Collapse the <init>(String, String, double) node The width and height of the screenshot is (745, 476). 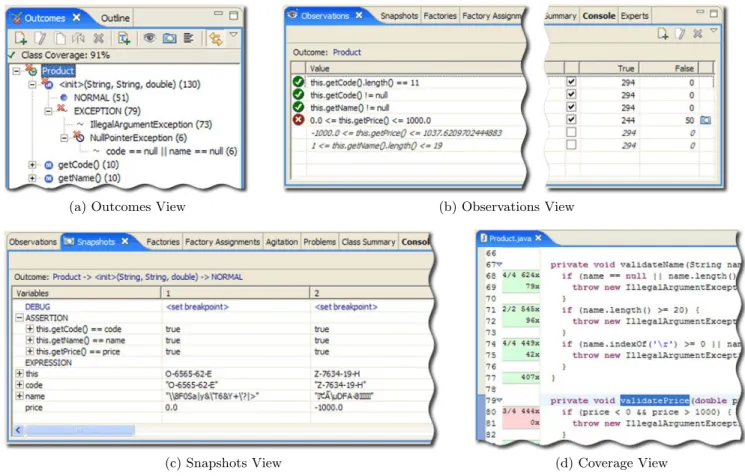point(32,84)
